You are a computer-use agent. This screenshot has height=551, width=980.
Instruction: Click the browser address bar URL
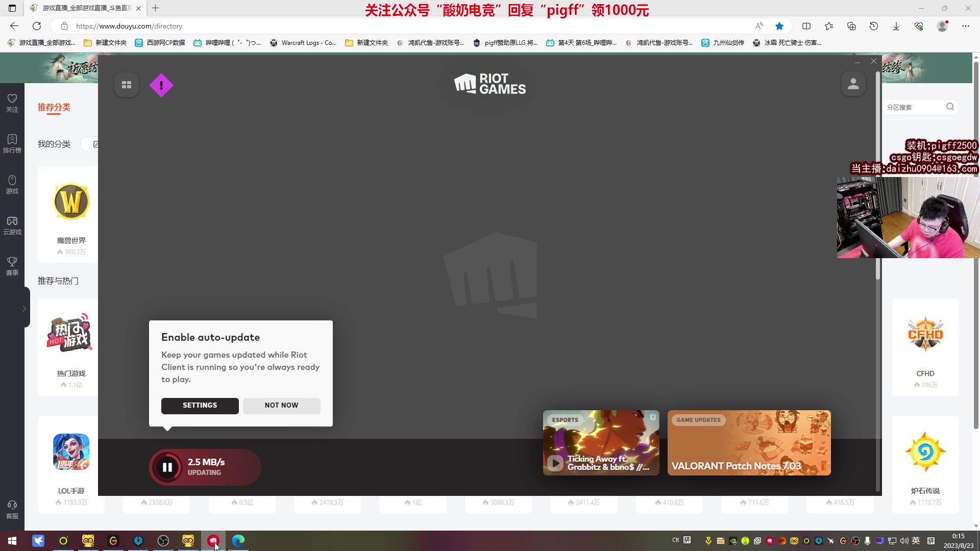click(x=129, y=26)
